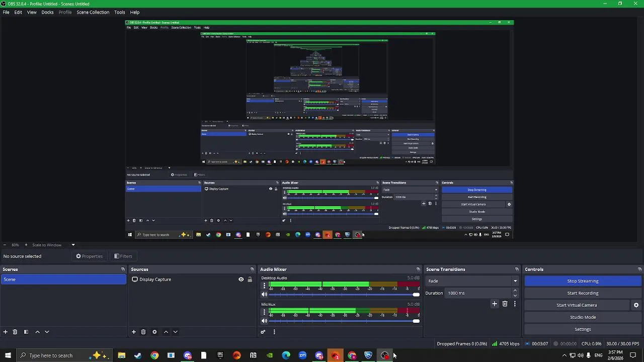644x362 pixels.
Task: Move scene down with arrow icon
Action: [x=47, y=332]
